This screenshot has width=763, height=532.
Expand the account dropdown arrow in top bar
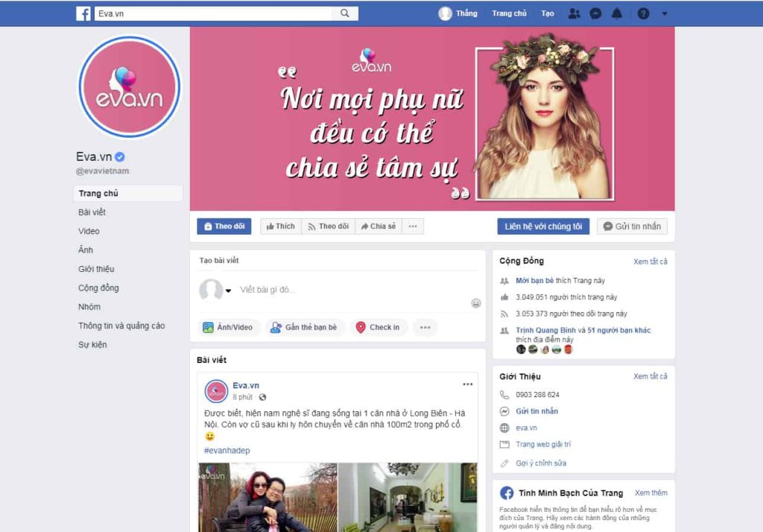click(x=665, y=13)
